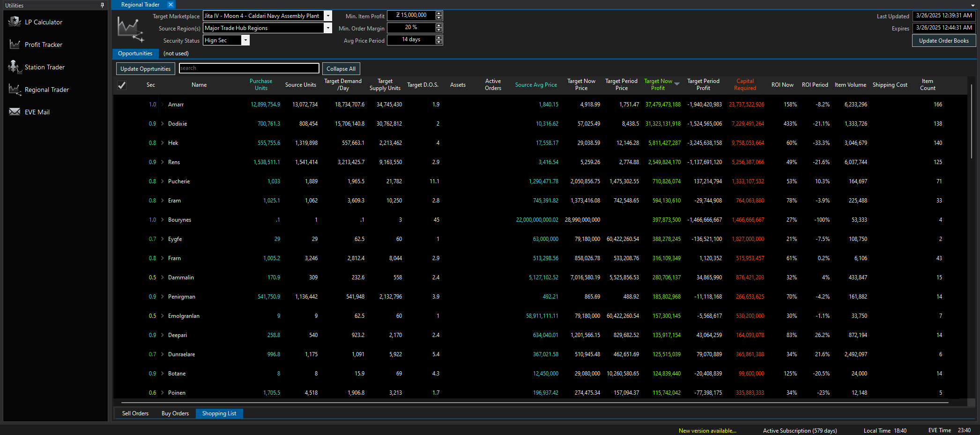Switch to the (not used) tab
The width and height of the screenshot is (980, 435).
pyautogui.click(x=176, y=53)
